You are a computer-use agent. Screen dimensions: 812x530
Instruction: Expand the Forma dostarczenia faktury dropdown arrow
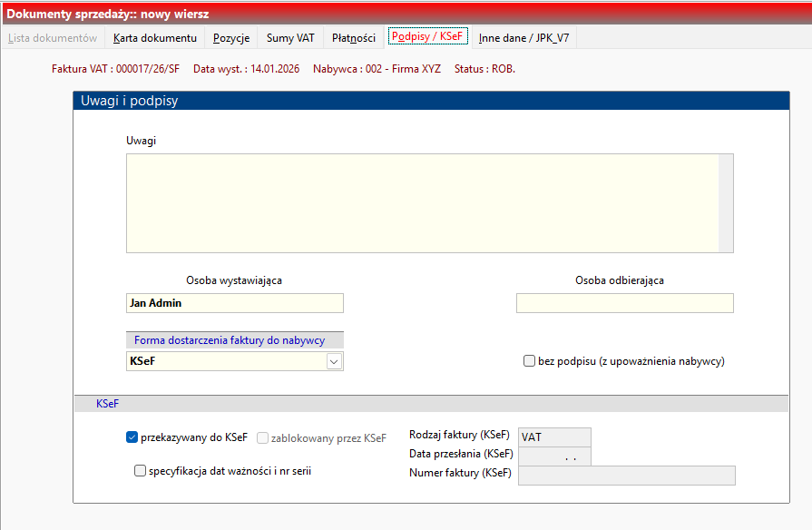[x=334, y=361]
